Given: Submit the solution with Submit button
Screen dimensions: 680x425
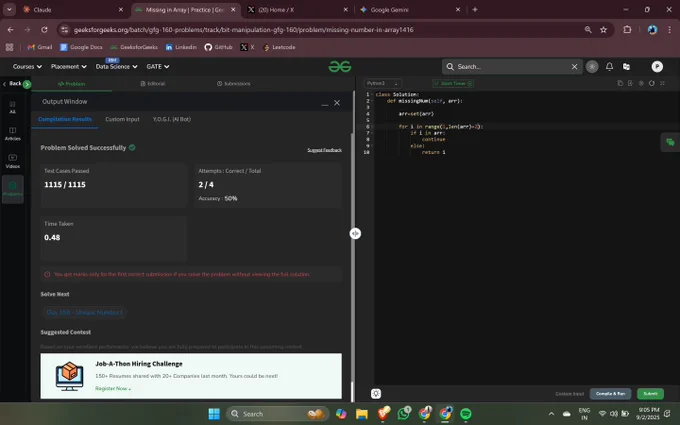Looking at the screenshot, I should pyautogui.click(x=650, y=394).
